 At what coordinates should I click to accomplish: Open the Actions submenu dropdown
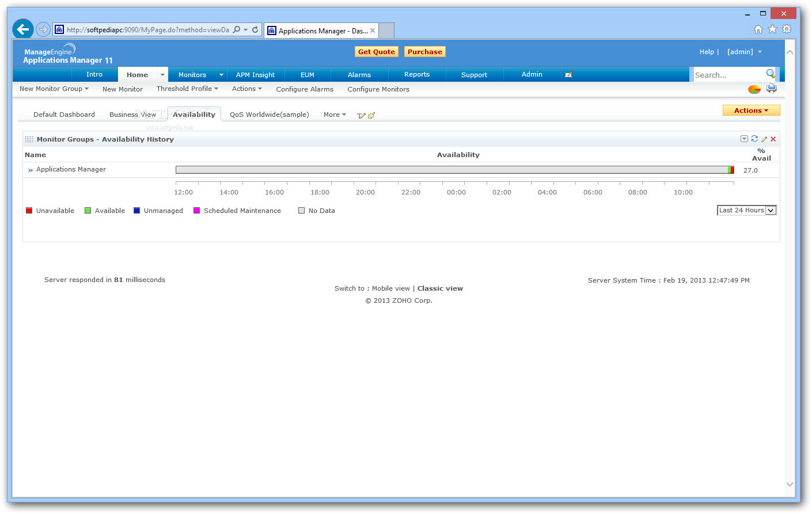(x=247, y=89)
